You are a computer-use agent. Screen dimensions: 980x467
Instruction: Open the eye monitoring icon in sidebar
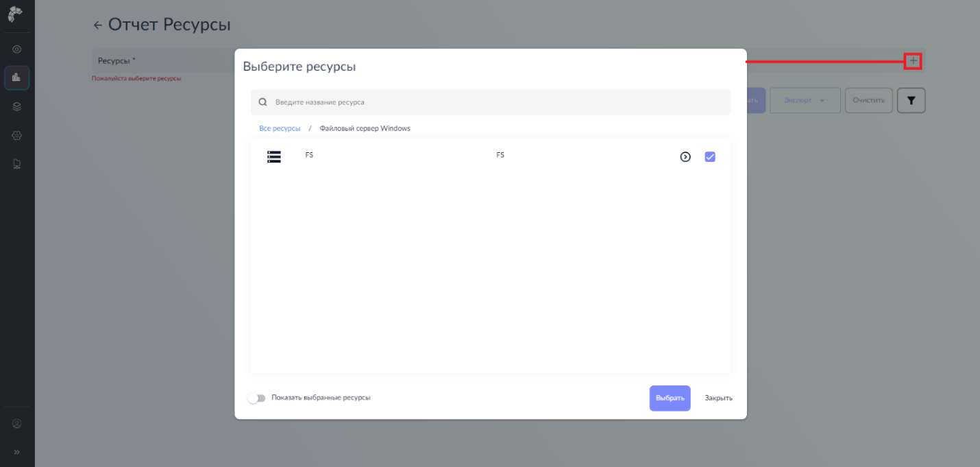pyautogui.click(x=17, y=49)
